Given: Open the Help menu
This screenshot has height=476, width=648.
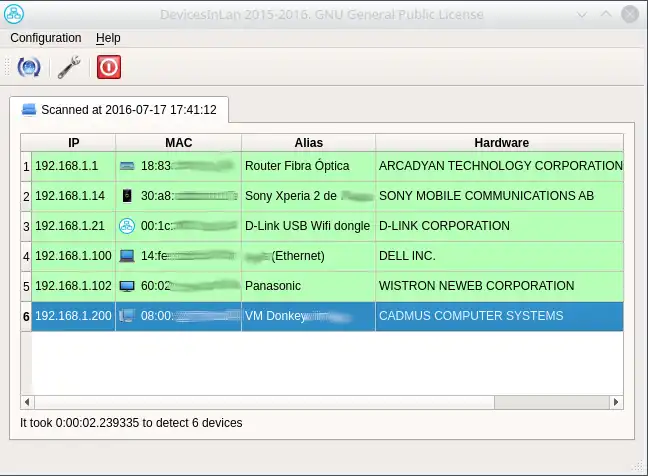Looking at the screenshot, I should coord(108,38).
